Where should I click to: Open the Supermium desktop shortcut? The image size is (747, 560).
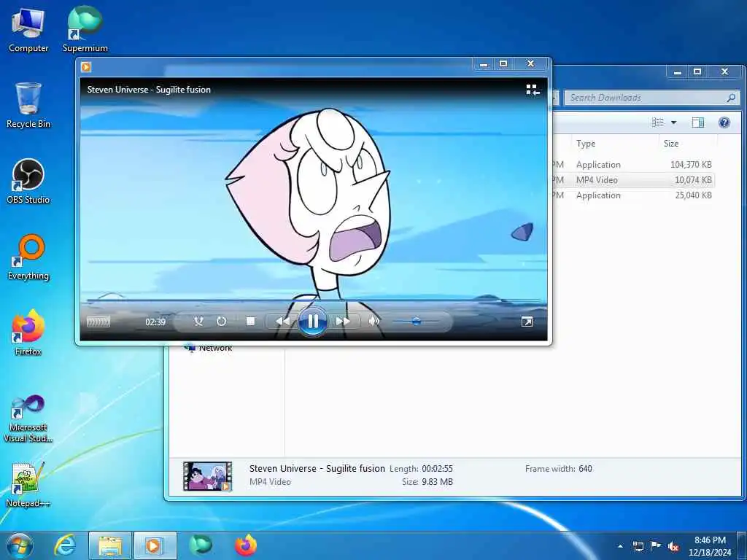click(x=85, y=29)
